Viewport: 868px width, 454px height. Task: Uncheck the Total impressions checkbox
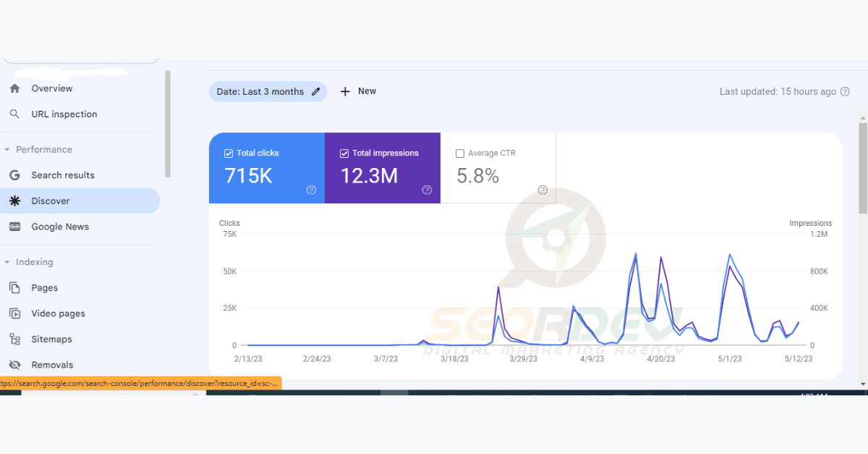pyautogui.click(x=344, y=154)
